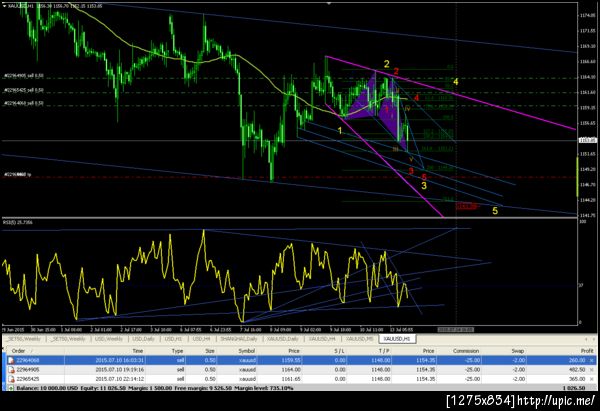600x411 pixels.
Task: Sort orders by the Size column header
Action: (x=210, y=351)
